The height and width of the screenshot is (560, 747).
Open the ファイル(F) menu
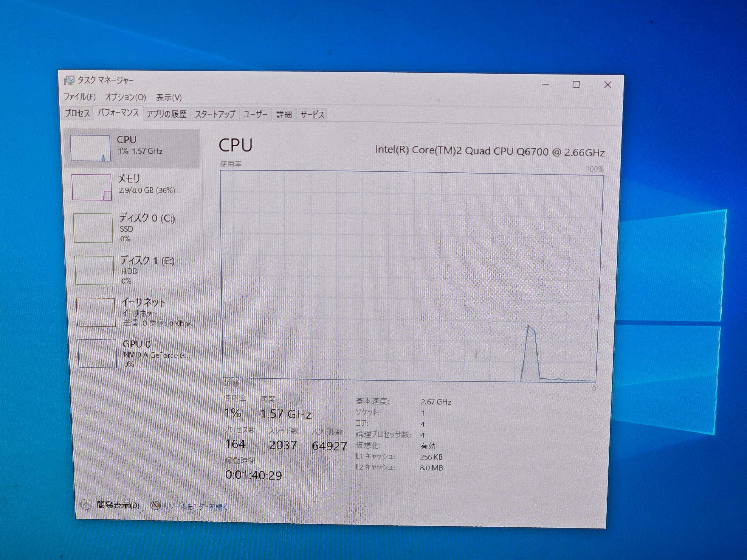80,97
